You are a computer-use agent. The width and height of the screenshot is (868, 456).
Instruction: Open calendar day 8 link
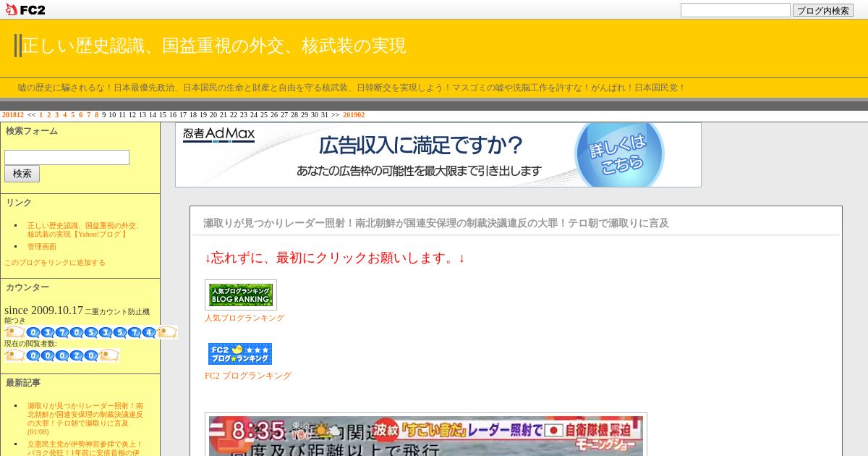click(96, 115)
